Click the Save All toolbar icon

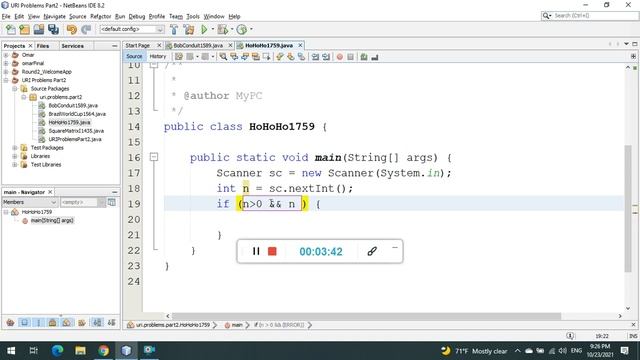(53, 29)
